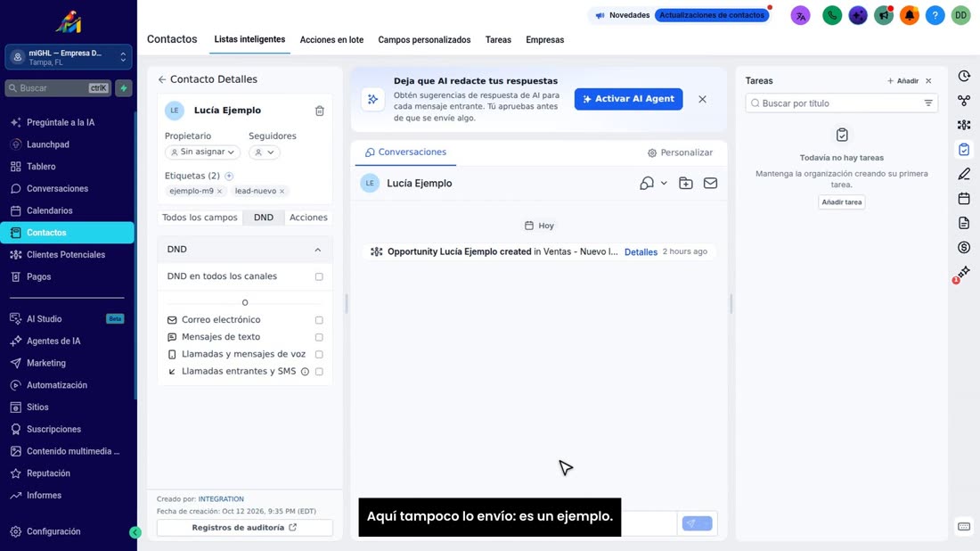
Task: Click the keyboard icon at bottom right
Action: point(964,527)
